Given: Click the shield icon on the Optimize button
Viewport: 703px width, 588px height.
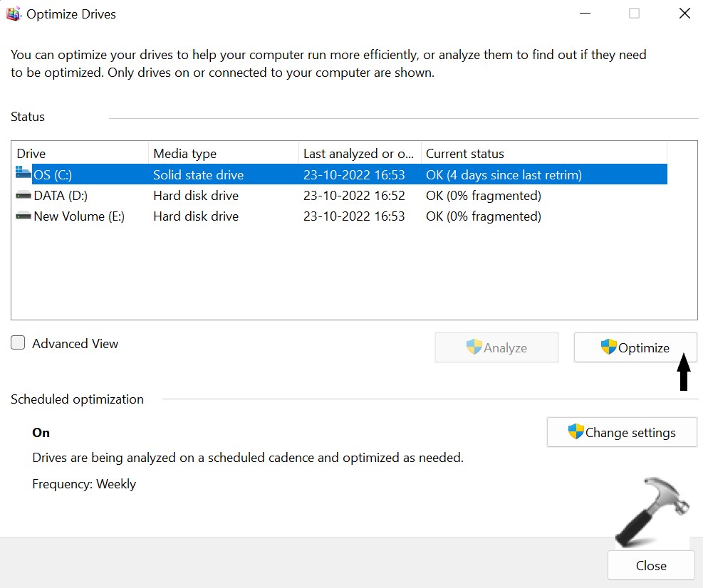Looking at the screenshot, I should coord(608,347).
